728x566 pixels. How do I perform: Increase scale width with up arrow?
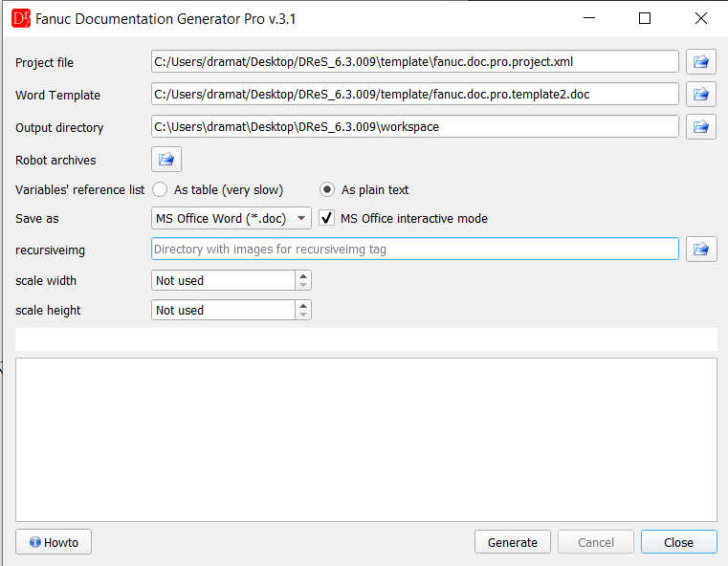click(303, 275)
